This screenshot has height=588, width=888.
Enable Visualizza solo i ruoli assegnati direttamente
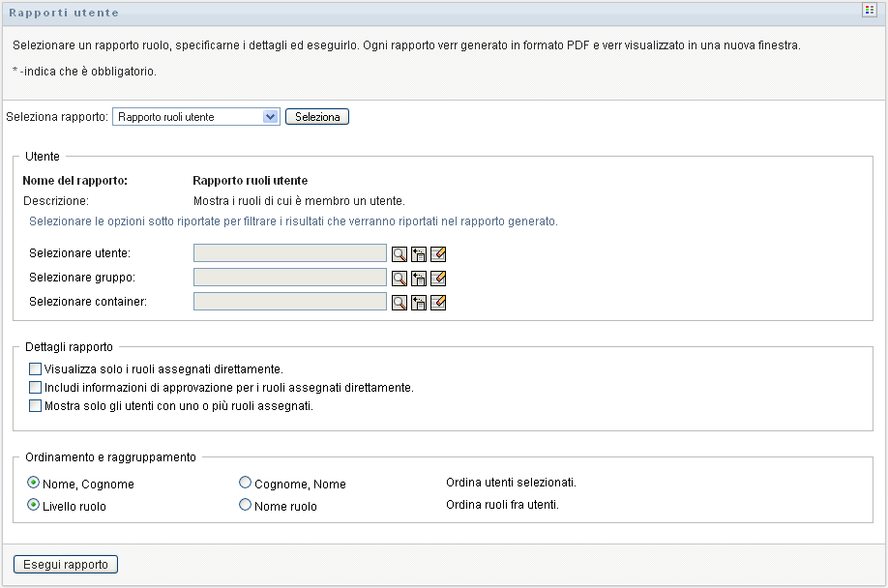[x=36, y=368]
